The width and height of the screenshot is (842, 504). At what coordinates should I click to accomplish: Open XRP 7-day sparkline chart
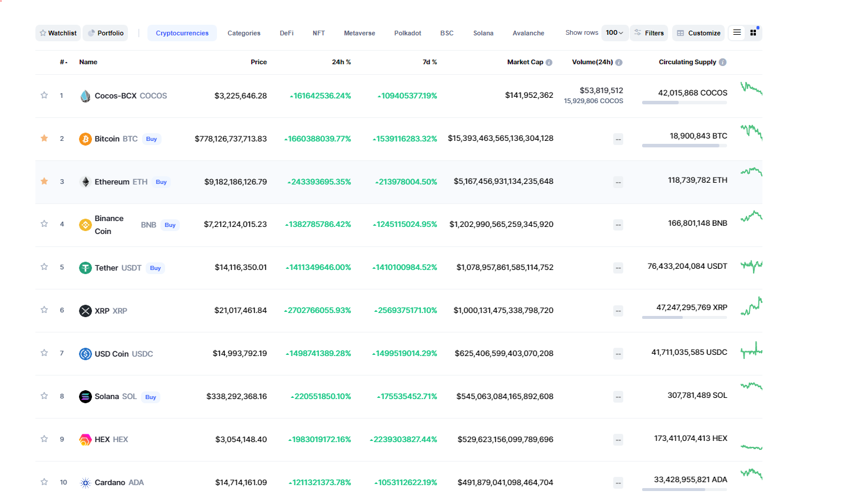[x=752, y=306]
